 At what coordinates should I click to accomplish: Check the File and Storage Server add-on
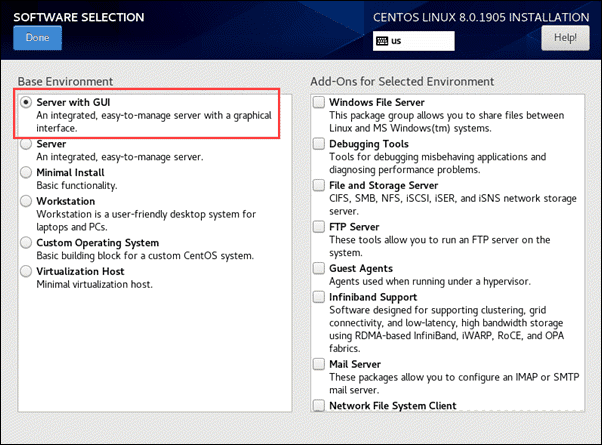tap(319, 185)
